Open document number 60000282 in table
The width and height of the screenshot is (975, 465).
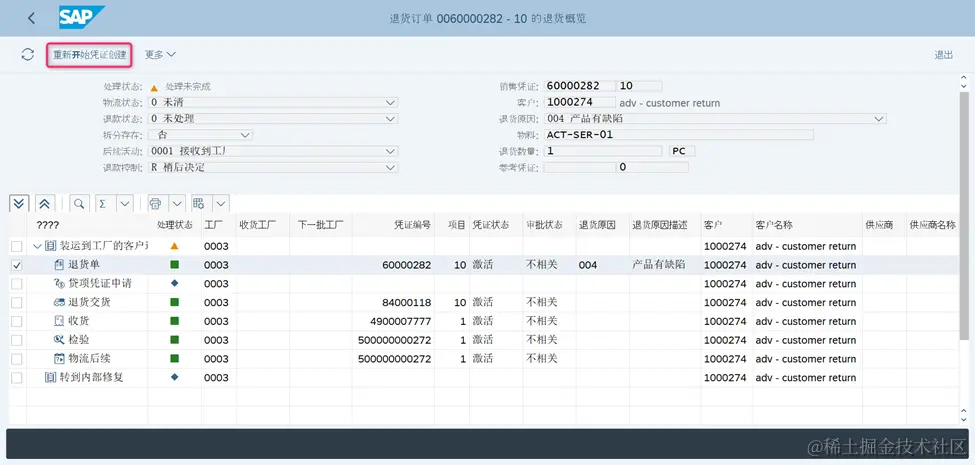(407, 265)
